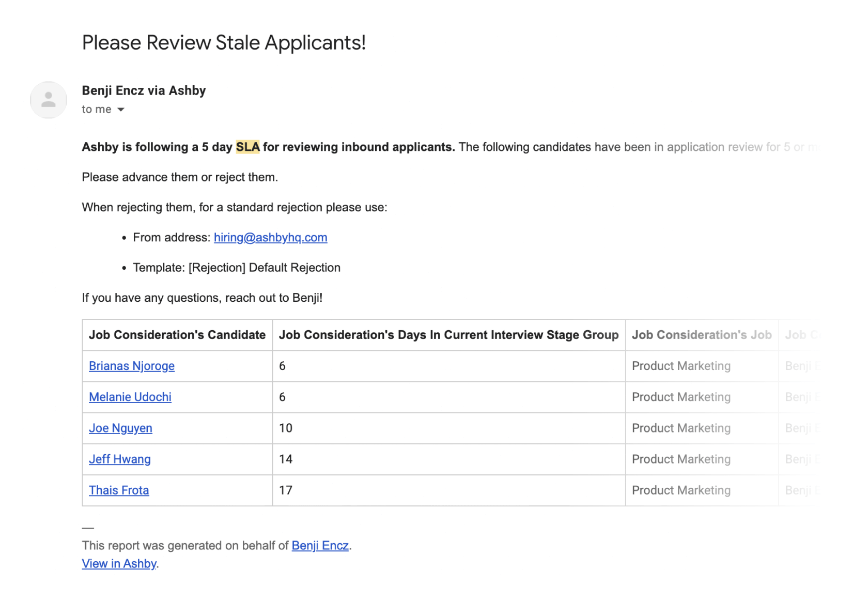
Task: Select the days value 17 for Thais Frota
Action: 286,490
